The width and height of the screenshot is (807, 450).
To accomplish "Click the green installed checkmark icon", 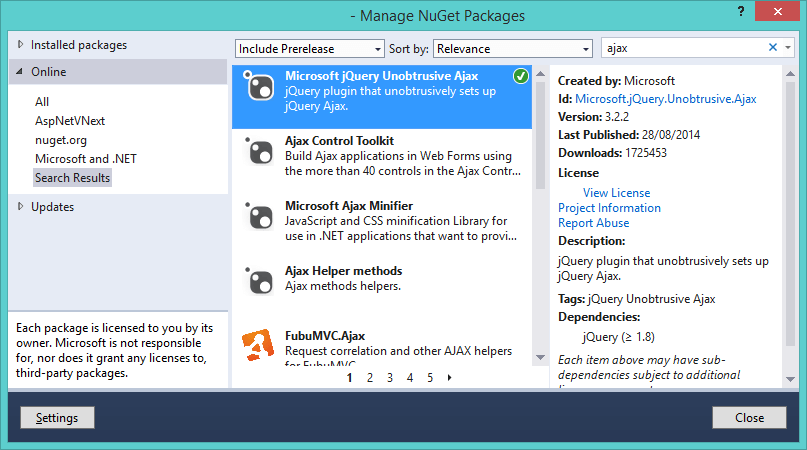I will point(521,76).
